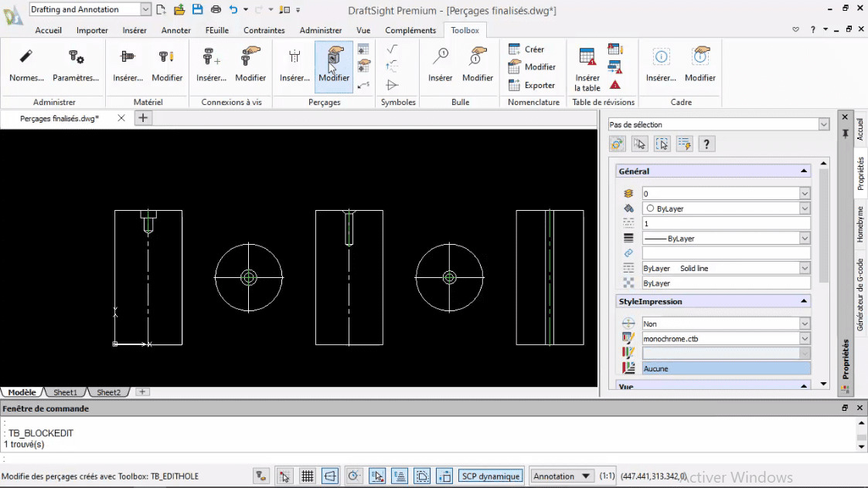Click Modifier in the Bulle group
The width and height of the screenshot is (868, 488).
pyautogui.click(x=478, y=66)
